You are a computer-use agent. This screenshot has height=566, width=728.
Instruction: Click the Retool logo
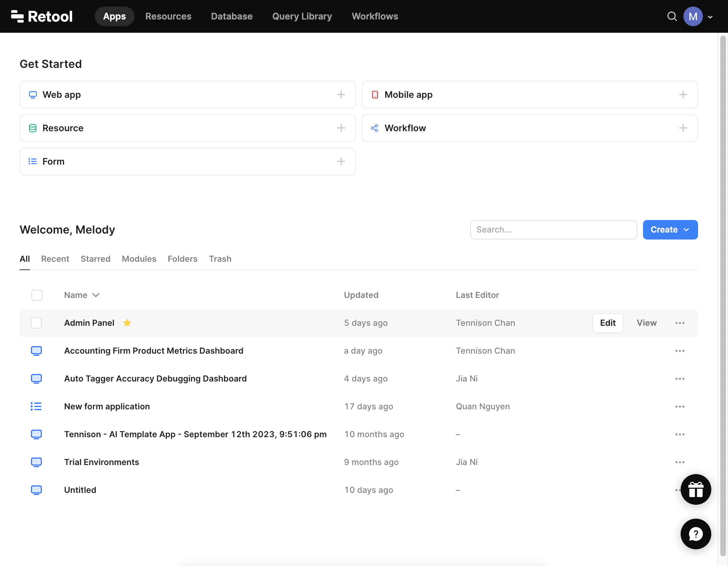coord(42,16)
